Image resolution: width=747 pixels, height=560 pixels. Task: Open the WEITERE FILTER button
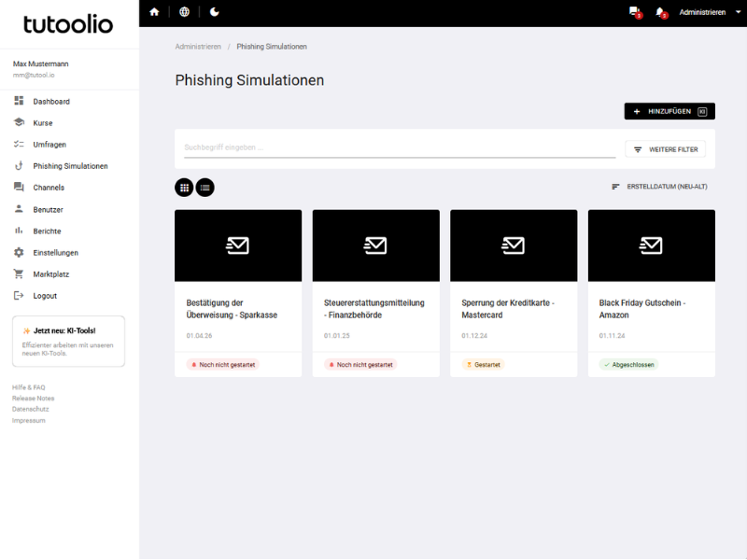coord(665,149)
